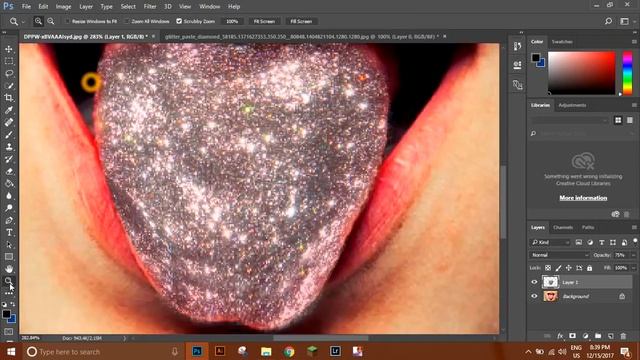
Task: Choose Zoom Out mode in options bar
Action: [51, 21]
